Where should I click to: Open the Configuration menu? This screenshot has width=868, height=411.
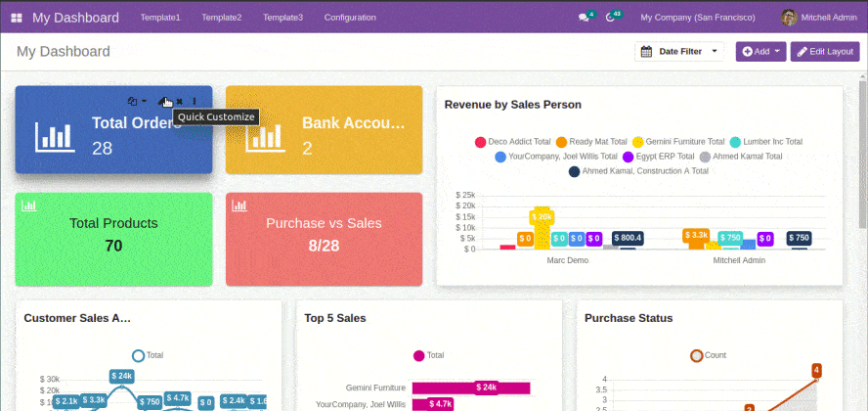click(349, 18)
